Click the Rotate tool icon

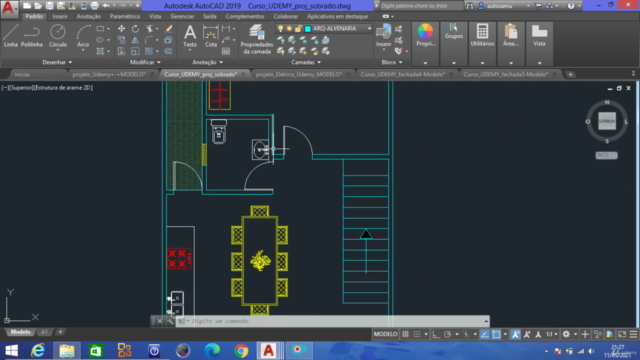tap(135, 29)
